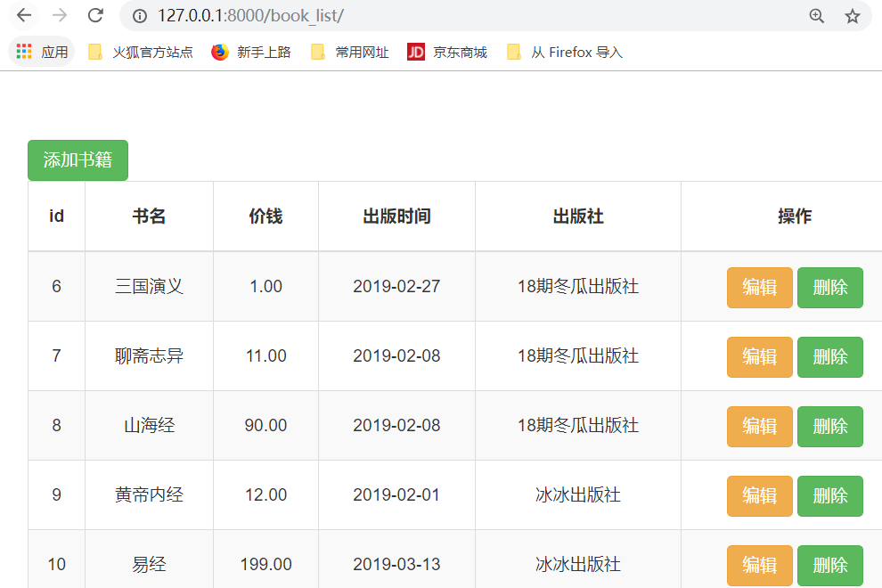Select the 聊斋志异 title cell
This screenshot has width=882, height=588.
(x=149, y=356)
